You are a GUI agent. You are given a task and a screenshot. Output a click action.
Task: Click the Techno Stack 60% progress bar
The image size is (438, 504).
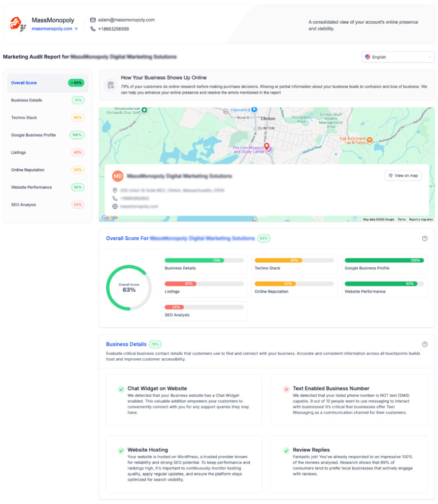click(x=294, y=260)
